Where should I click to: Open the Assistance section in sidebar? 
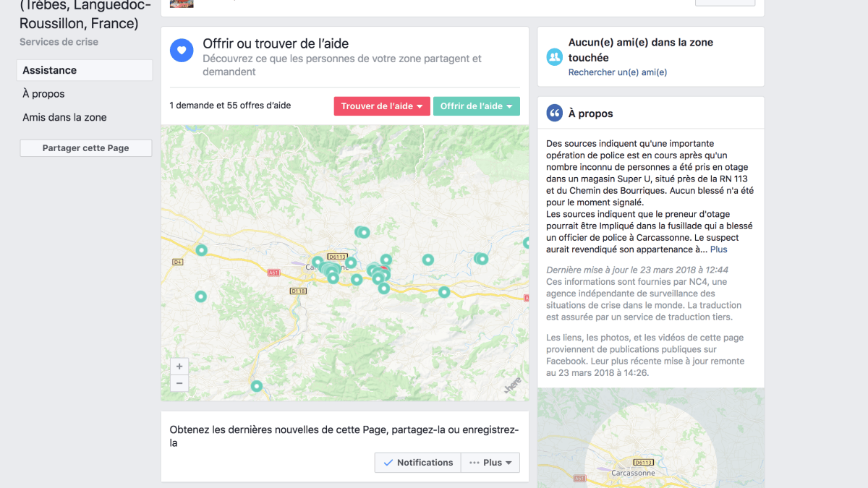(x=85, y=70)
